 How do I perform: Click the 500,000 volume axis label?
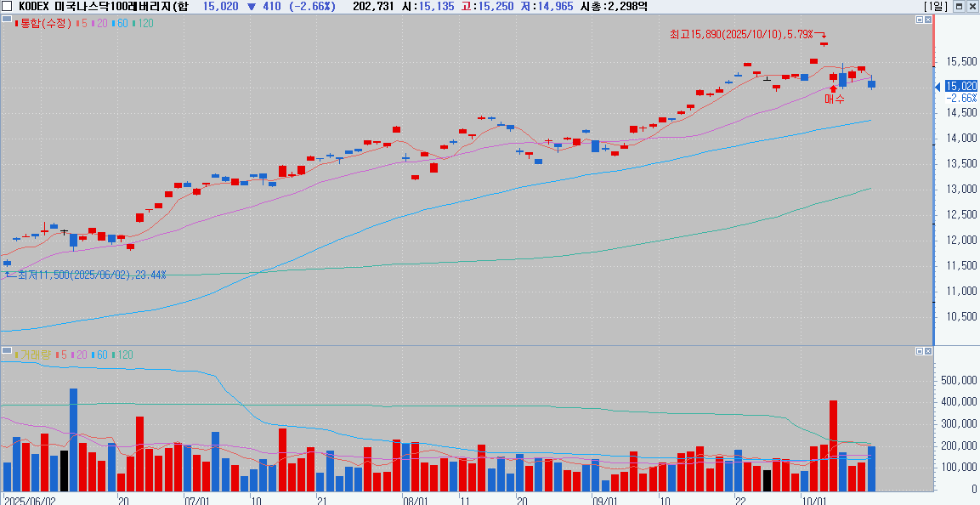click(x=960, y=380)
